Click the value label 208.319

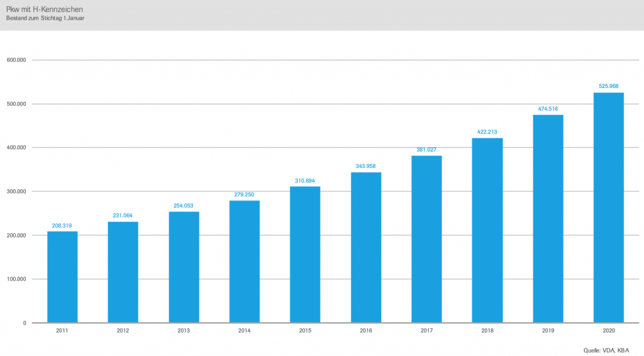(62, 225)
